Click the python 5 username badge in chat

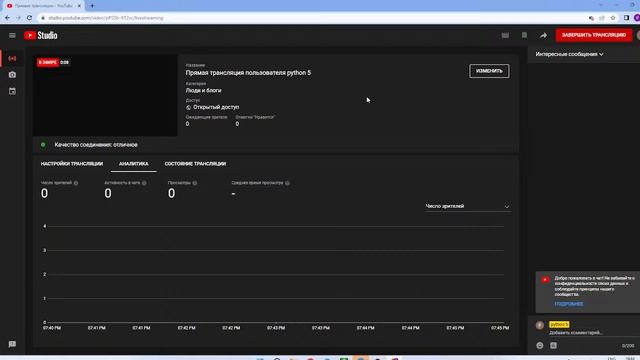click(x=559, y=324)
